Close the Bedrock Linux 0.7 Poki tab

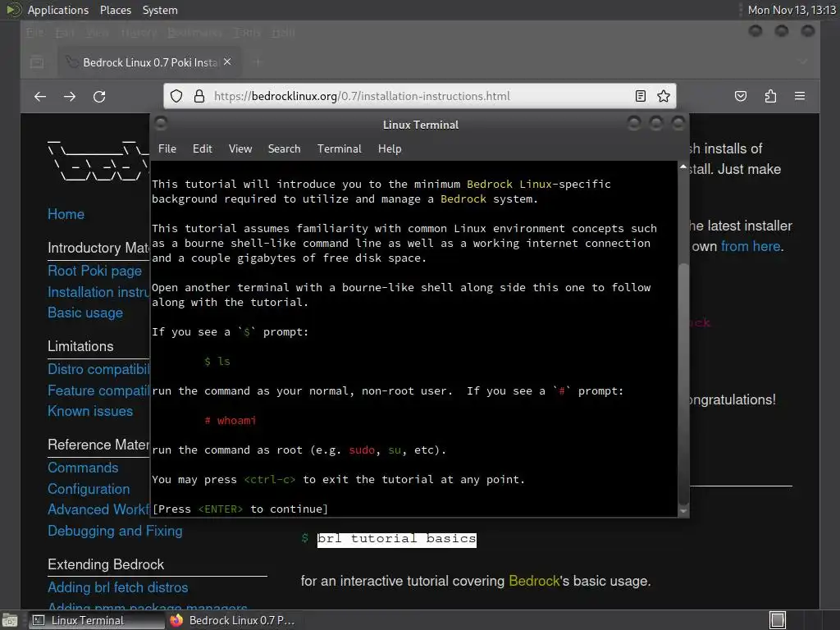(227, 62)
